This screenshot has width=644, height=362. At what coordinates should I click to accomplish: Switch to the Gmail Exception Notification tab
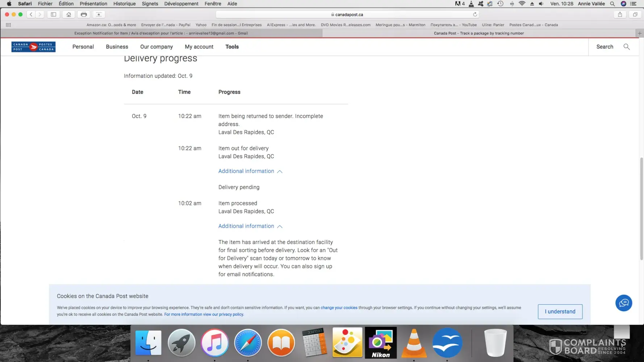[161, 33]
